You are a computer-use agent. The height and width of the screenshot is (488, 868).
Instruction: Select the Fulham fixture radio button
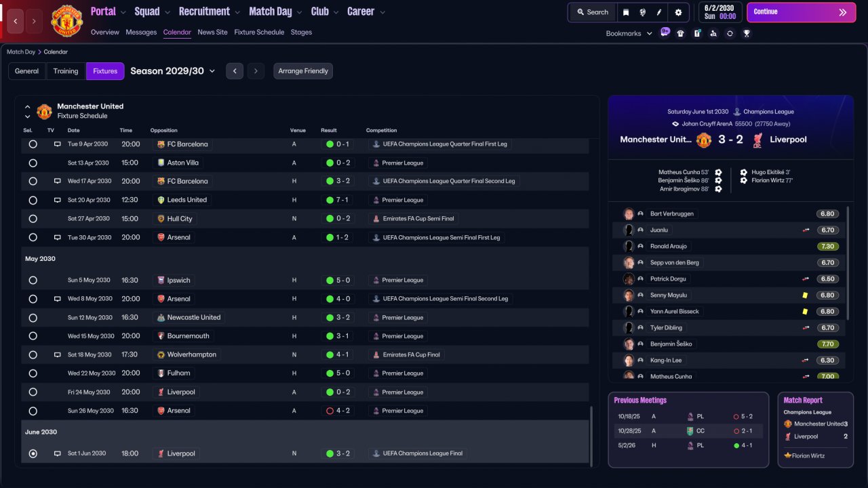pos(33,373)
